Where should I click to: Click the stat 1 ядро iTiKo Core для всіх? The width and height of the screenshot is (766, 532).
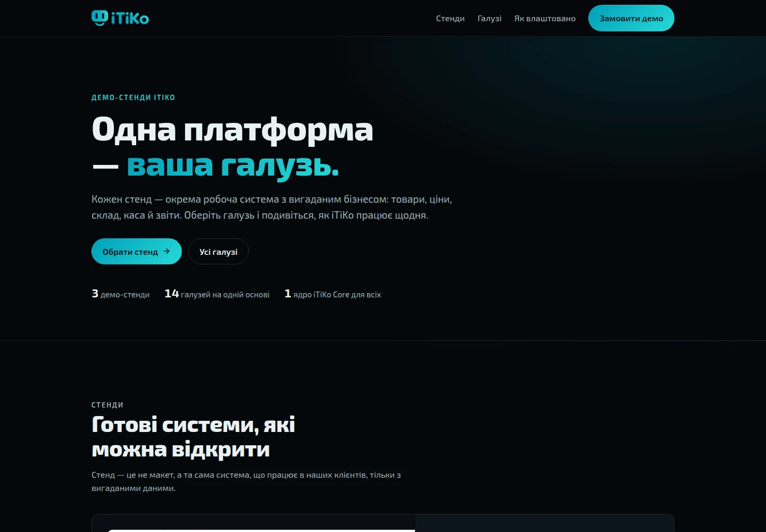coord(333,294)
